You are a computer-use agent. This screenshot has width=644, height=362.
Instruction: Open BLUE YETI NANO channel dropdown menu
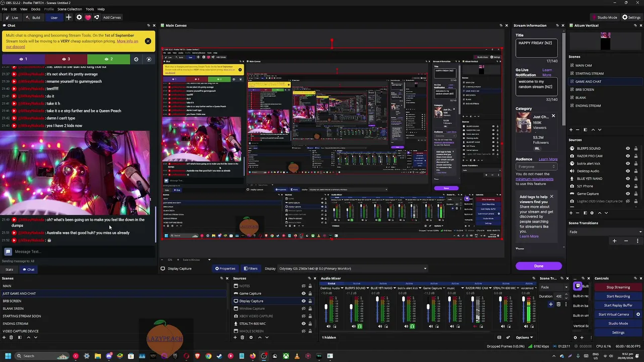[x=394, y=288]
